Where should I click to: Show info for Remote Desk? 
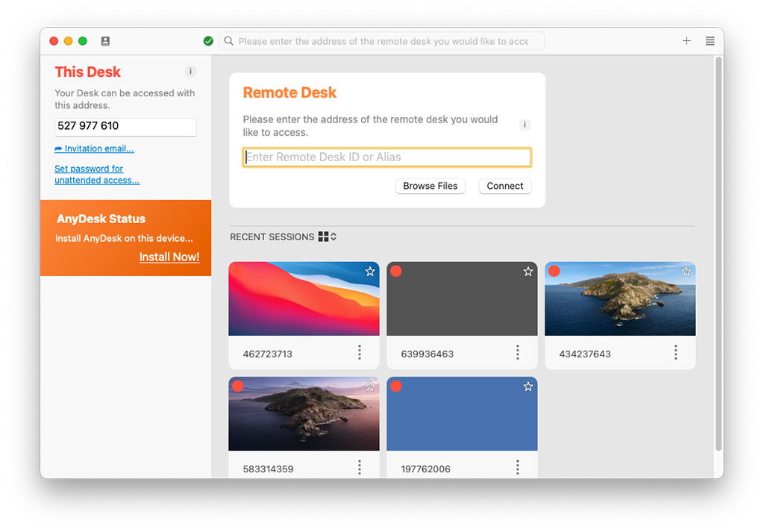[525, 125]
